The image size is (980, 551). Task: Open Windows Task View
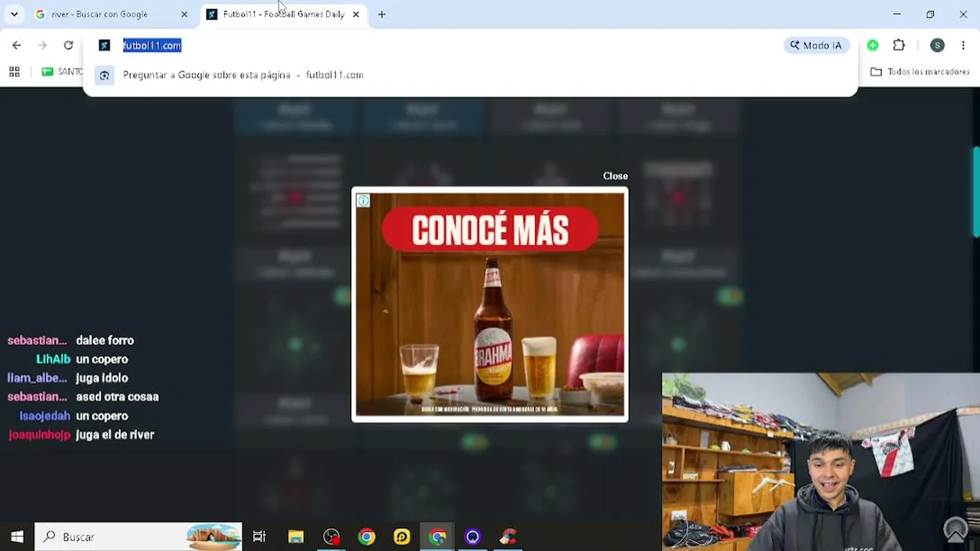[259, 536]
